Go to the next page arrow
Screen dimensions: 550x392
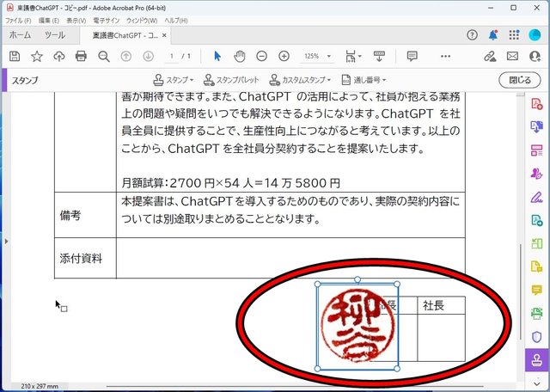[x=149, y=56]
